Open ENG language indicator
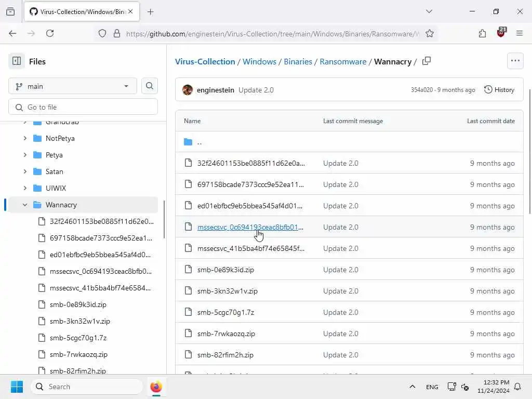532x399 pixels. point(432,387)
